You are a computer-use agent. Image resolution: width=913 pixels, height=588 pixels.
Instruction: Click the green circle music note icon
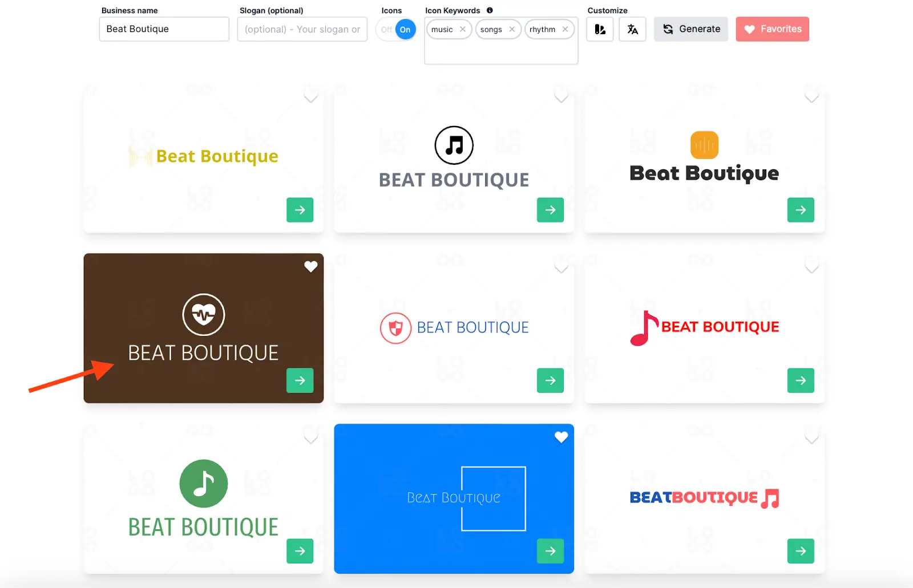[204, 484]
